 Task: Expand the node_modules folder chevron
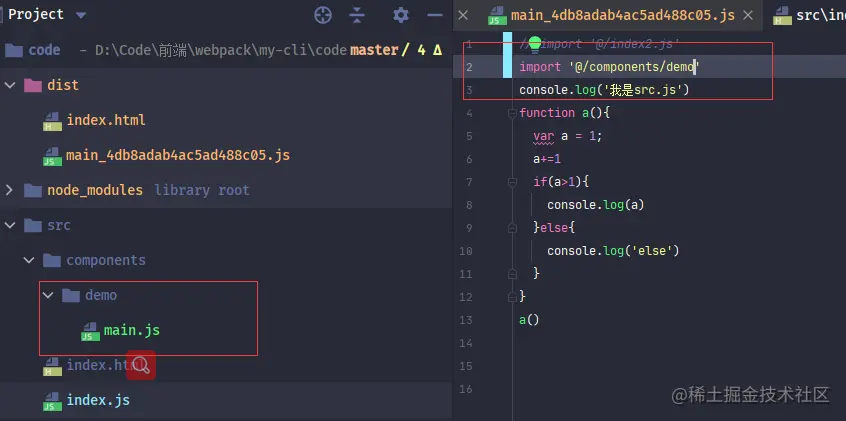(9, 190)
